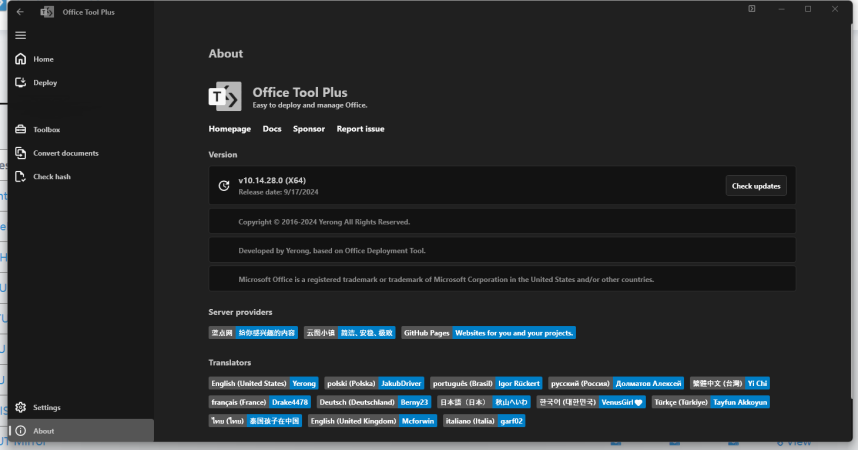
Task: Click version text v10.14.28.0 (X64)
Action: pos(272,181)
